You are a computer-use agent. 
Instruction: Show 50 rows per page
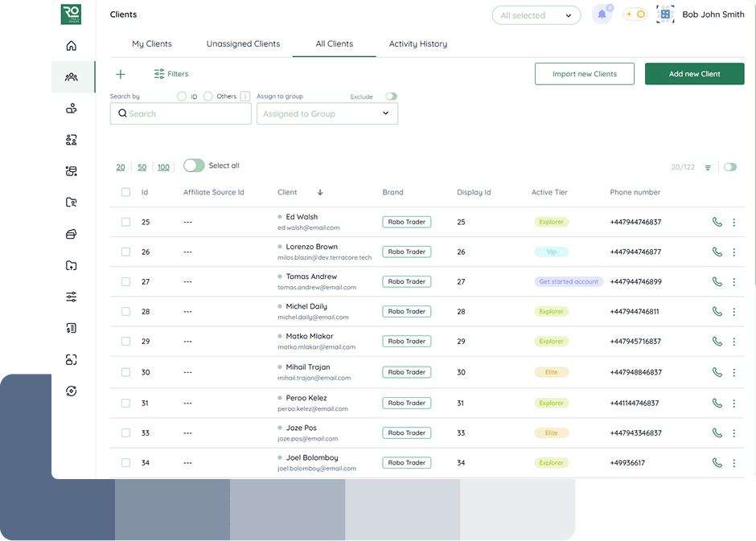[142, 167]
